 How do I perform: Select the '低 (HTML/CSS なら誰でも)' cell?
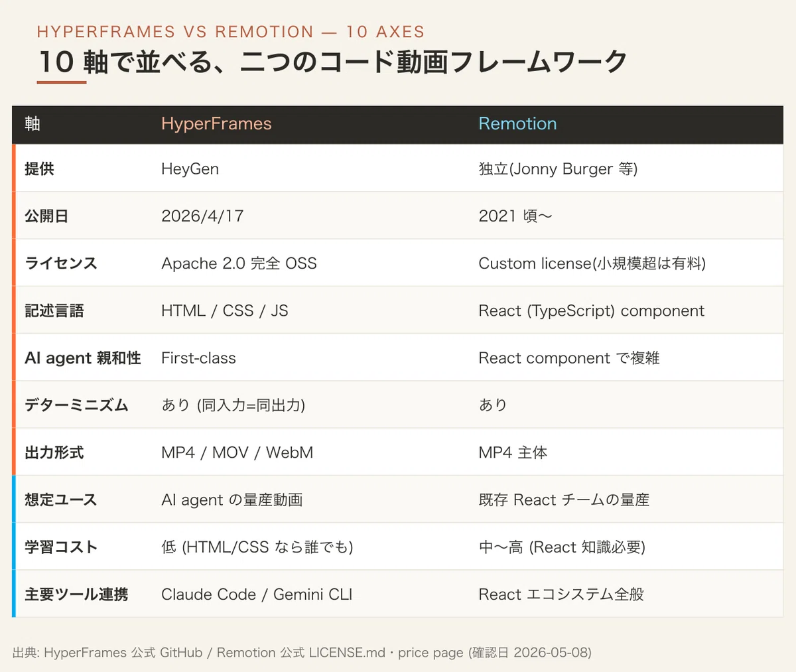coord(257,547)
